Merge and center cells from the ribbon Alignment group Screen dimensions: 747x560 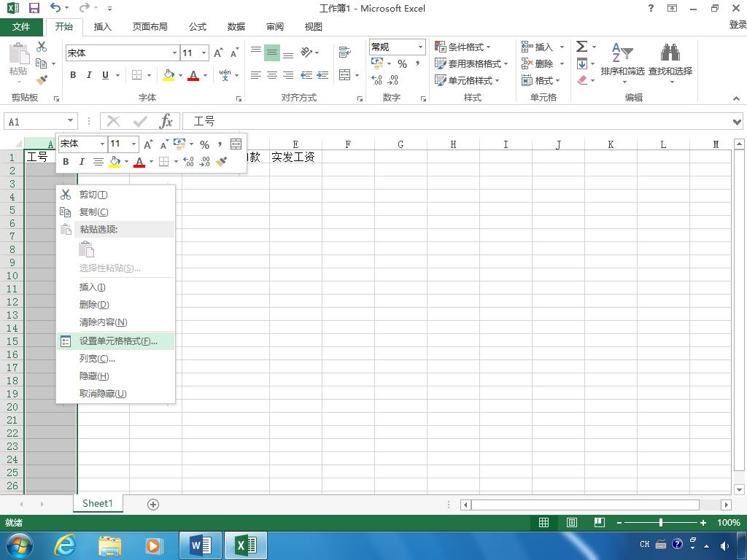click(344, 75)
